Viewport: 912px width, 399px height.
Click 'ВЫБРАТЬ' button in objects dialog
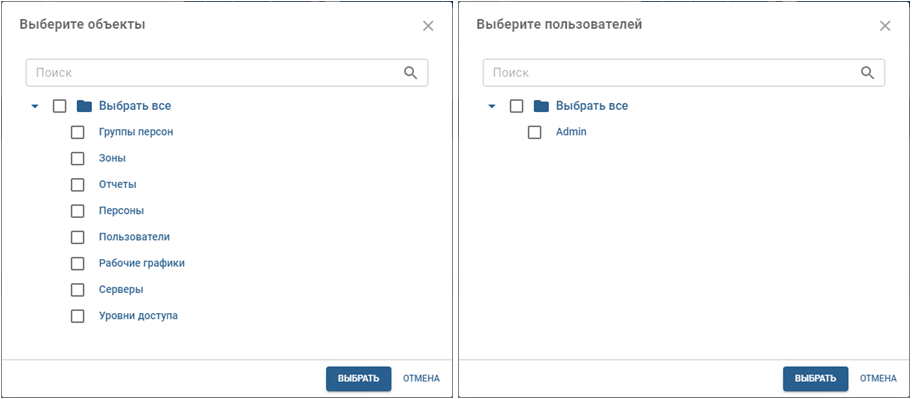[358, 378]
